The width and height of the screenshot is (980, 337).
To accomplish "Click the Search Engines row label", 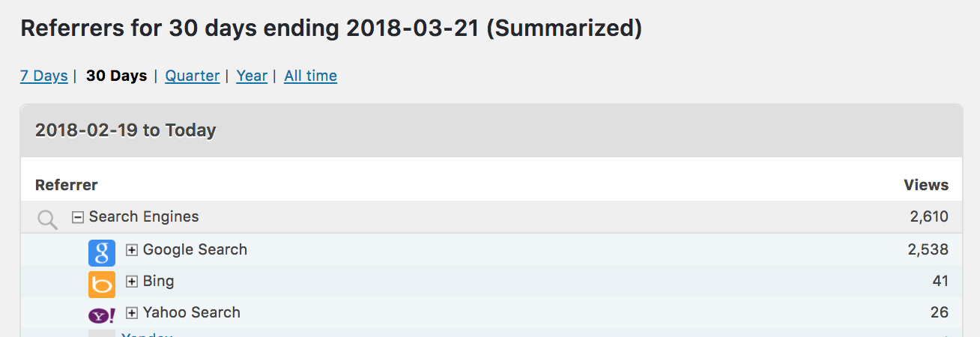I will click(x=144, y=217).
